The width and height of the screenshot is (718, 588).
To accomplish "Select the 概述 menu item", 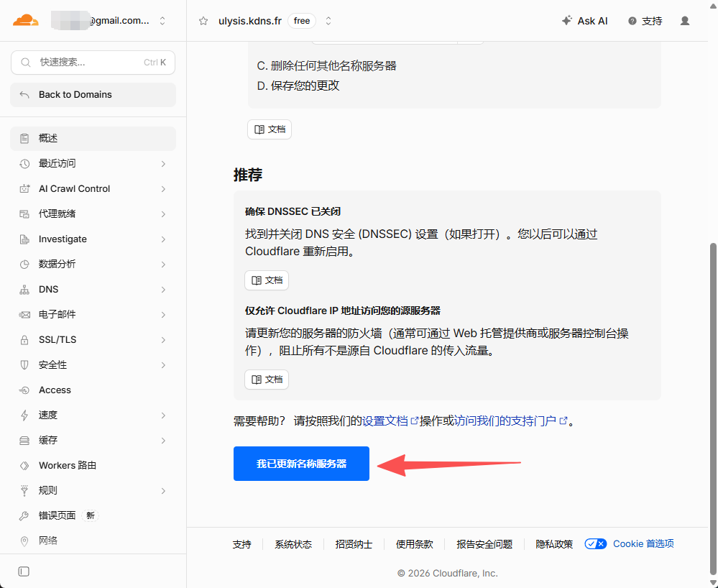I will (x=93, y=138).
